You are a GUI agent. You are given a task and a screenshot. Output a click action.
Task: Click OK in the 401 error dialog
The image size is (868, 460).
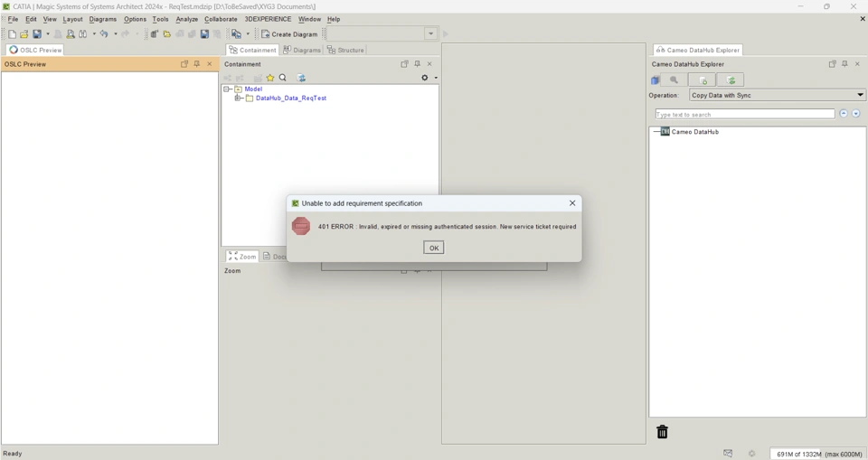(x=433, y=248)
